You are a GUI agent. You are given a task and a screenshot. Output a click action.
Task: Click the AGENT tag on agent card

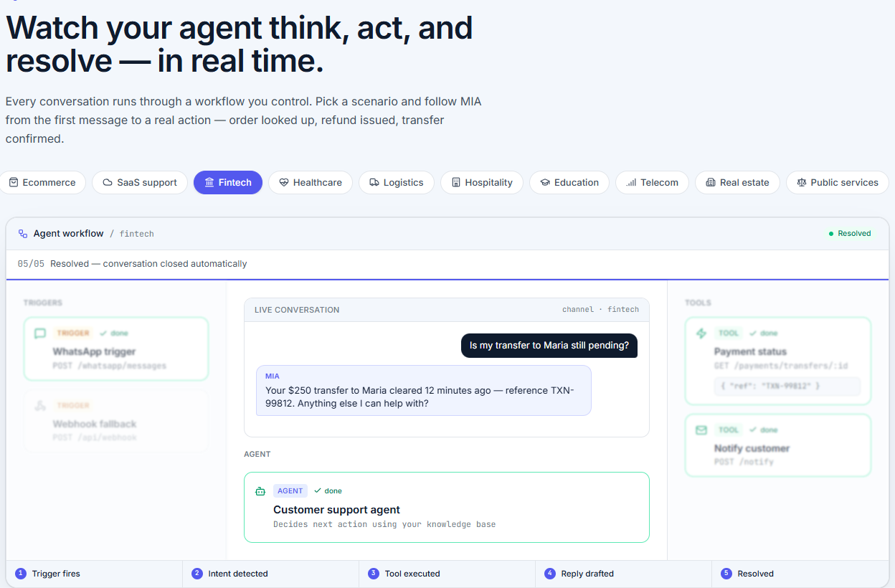(x=290, y=491)
